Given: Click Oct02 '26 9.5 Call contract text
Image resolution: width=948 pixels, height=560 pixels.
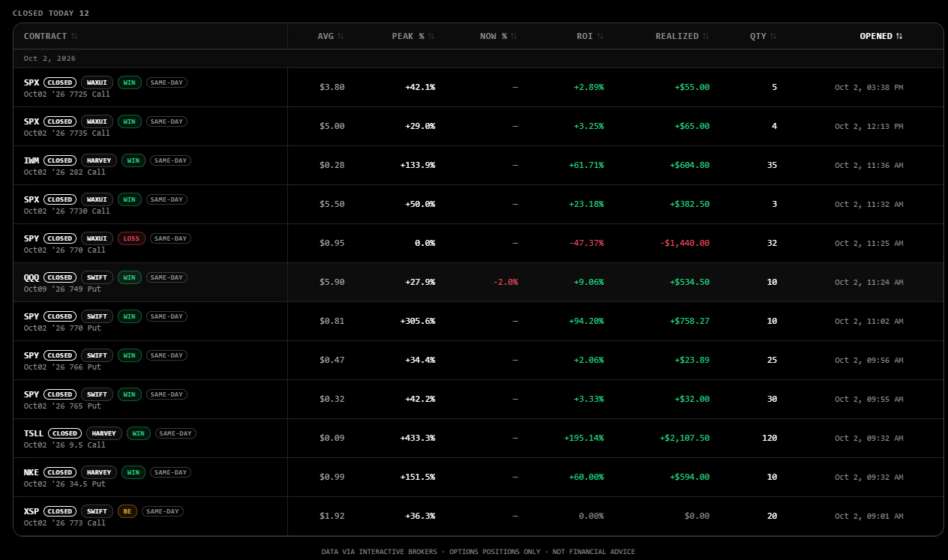Looking at the screenshot, I should click(64, 445).
